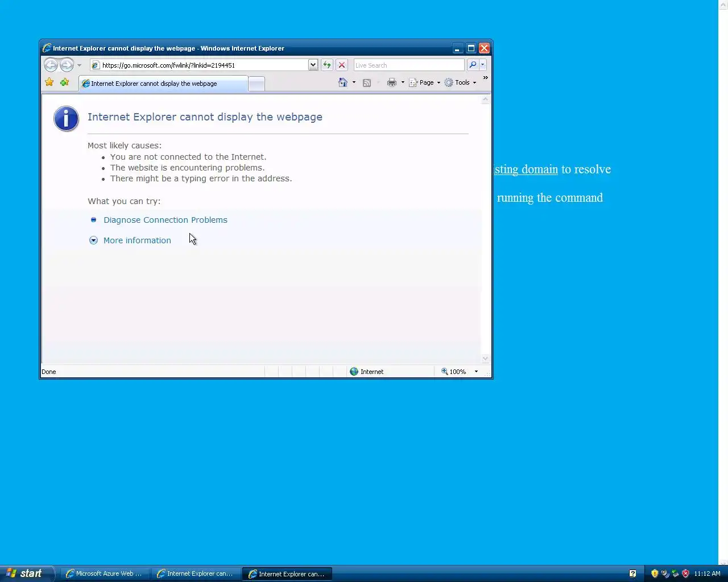This screenshot has width=728, height=582.
Task: Click the red Stop loading icon
Action: (x=342, y=65)
